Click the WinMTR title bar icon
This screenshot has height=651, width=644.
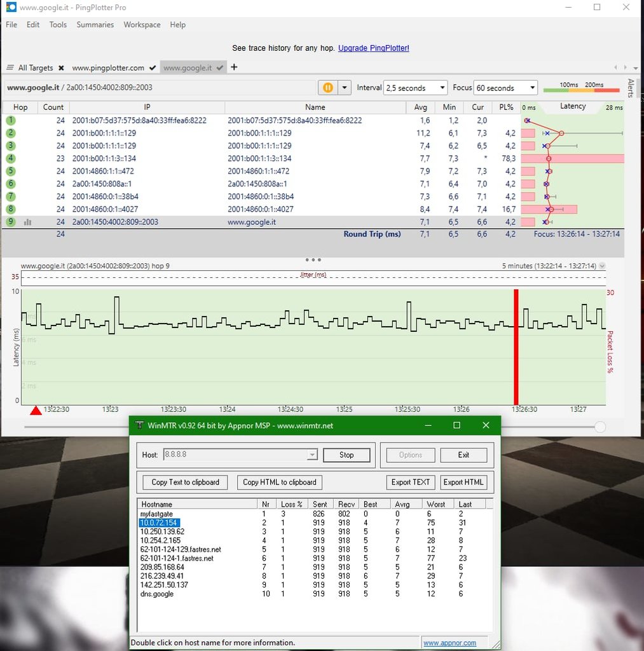139,425
